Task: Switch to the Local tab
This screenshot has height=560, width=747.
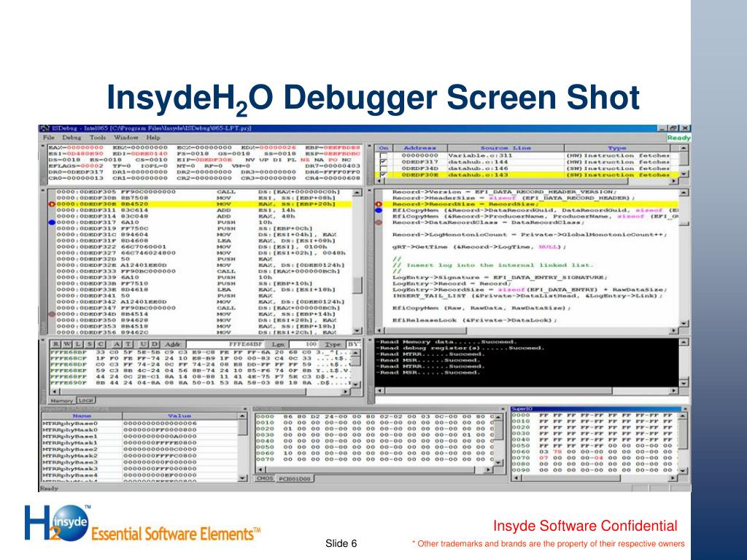Action: 86,400
